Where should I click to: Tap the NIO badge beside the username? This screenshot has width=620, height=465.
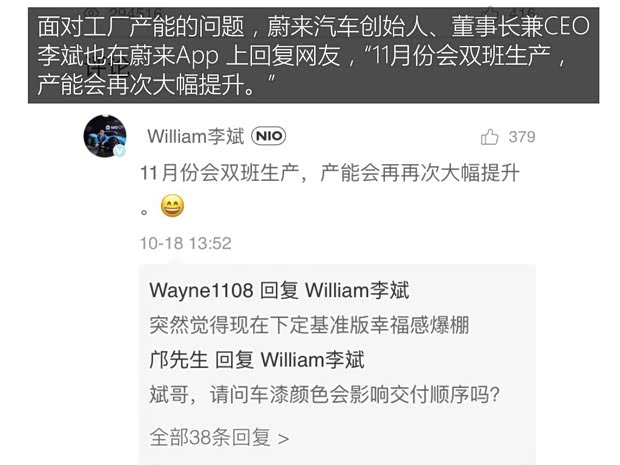(268, 136)
